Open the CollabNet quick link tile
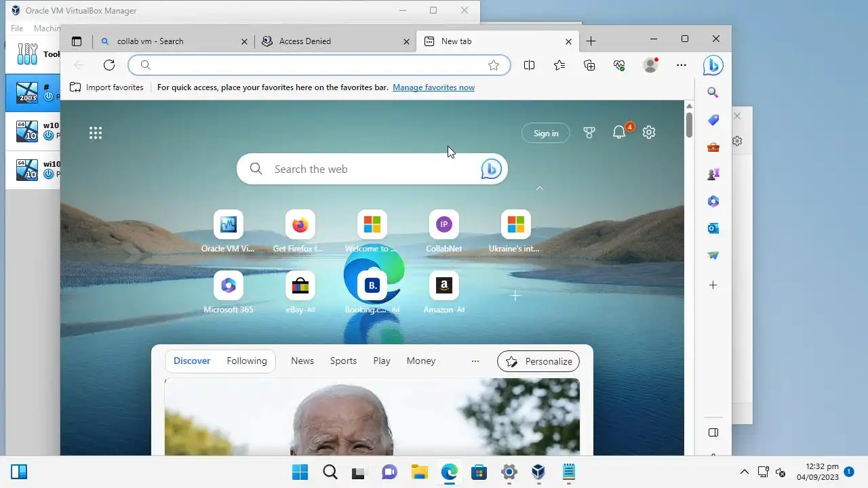Viewport: 868px width, 488px height. tap(443, 232)
